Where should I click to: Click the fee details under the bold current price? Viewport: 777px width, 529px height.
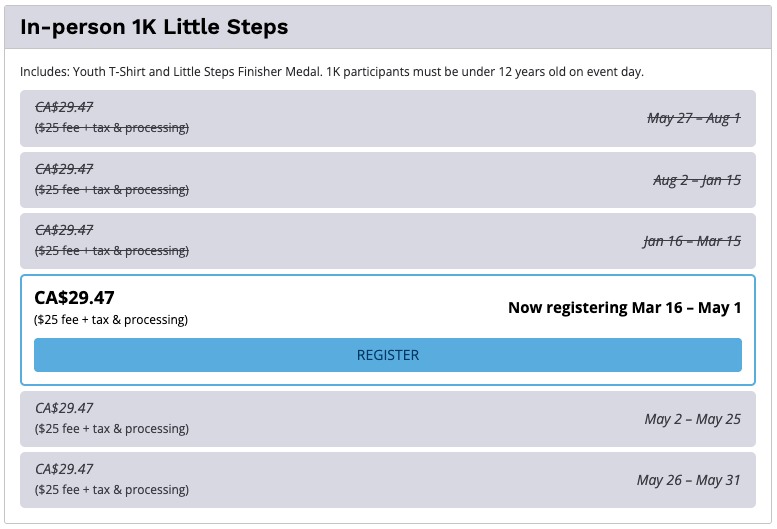(111, 320)
